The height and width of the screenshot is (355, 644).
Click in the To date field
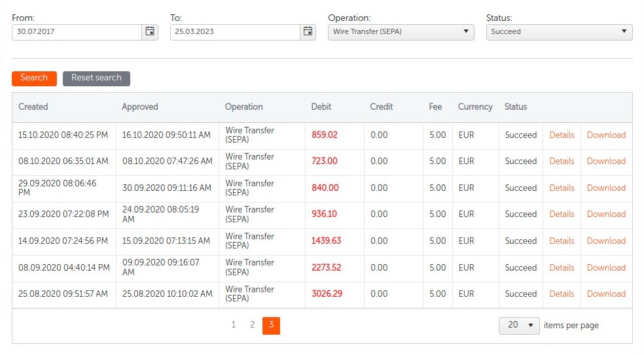coord(235,31)
